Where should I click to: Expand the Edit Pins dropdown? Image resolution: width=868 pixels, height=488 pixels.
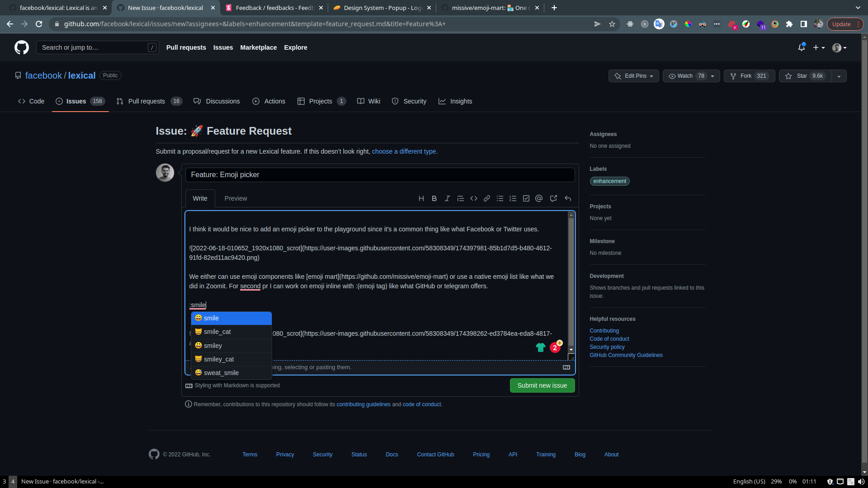[x=633, y=76]
